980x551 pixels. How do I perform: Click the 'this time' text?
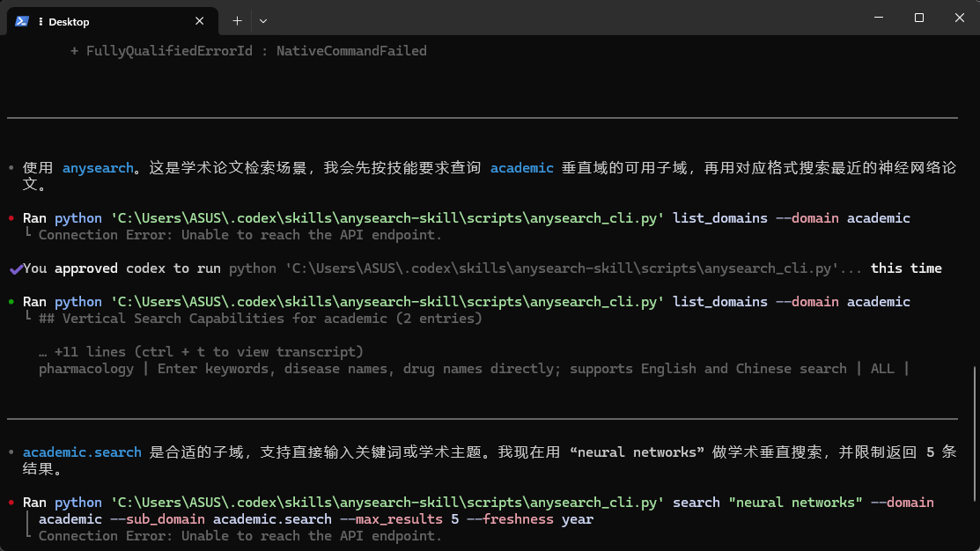pos(906,268)
